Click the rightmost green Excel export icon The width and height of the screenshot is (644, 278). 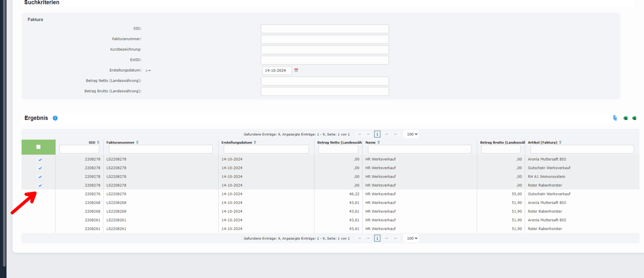pyautogui.click(x=634, y=118)
